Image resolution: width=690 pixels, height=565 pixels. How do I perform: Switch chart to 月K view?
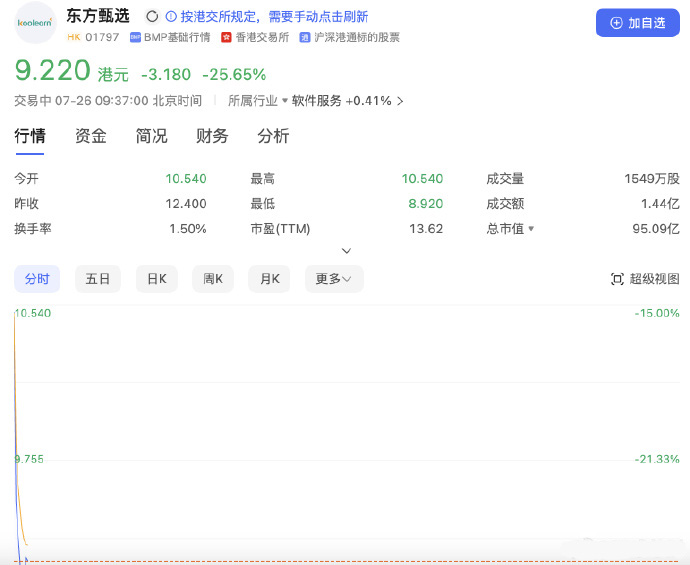[x=269, y=279]
